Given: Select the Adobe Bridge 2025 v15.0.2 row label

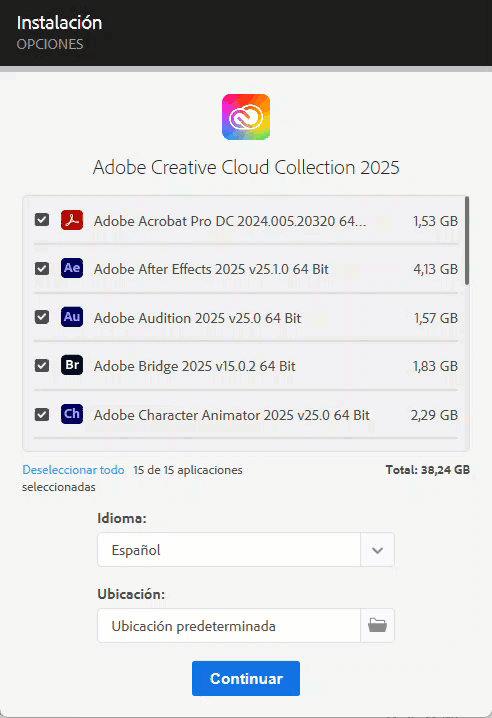Looking at the screenshot, I should click(x=195, y=366).
